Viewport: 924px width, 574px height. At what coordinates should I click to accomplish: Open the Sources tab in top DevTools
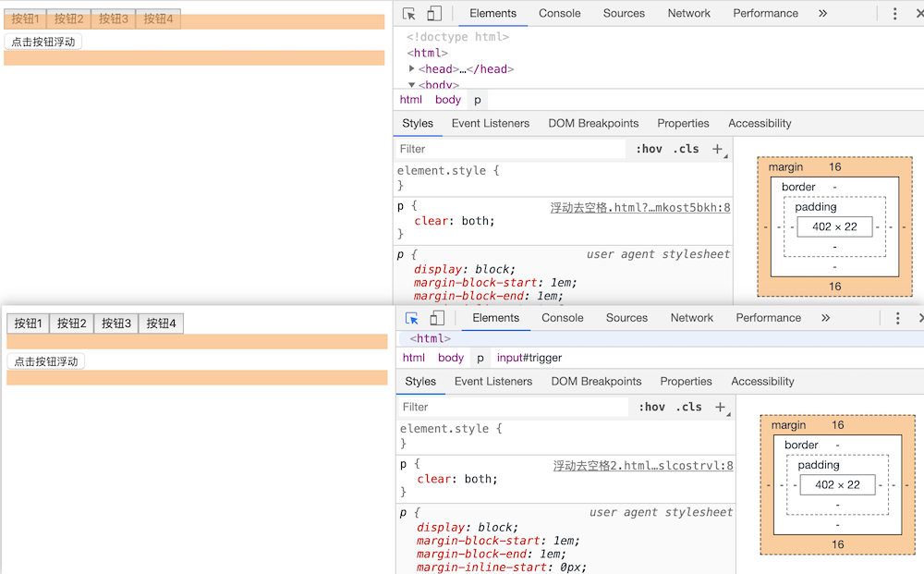[624, 14]
